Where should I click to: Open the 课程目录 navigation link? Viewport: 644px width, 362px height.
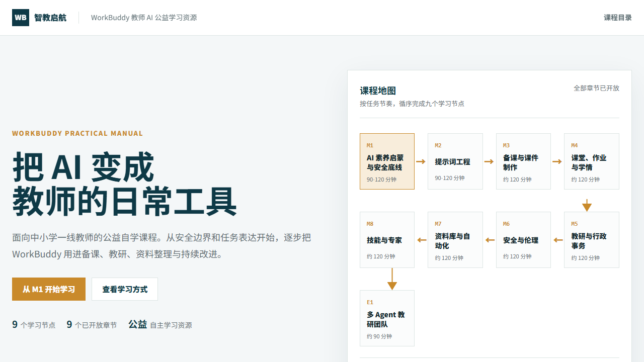coord(618,18)
